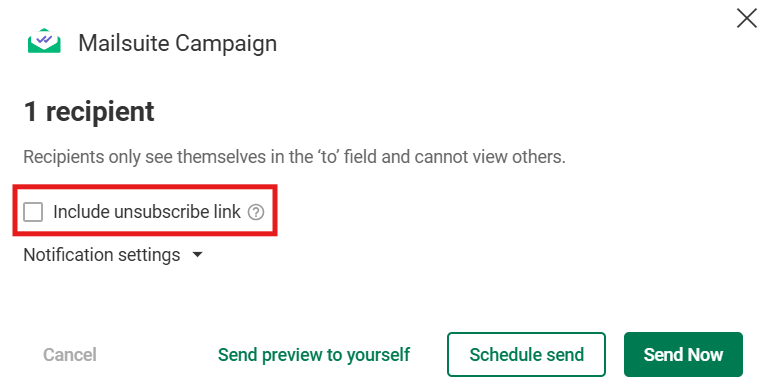Open the unsubscribe link help tooltip icon
The width and height of the screenshot is (762, 390).
(256, 212)
